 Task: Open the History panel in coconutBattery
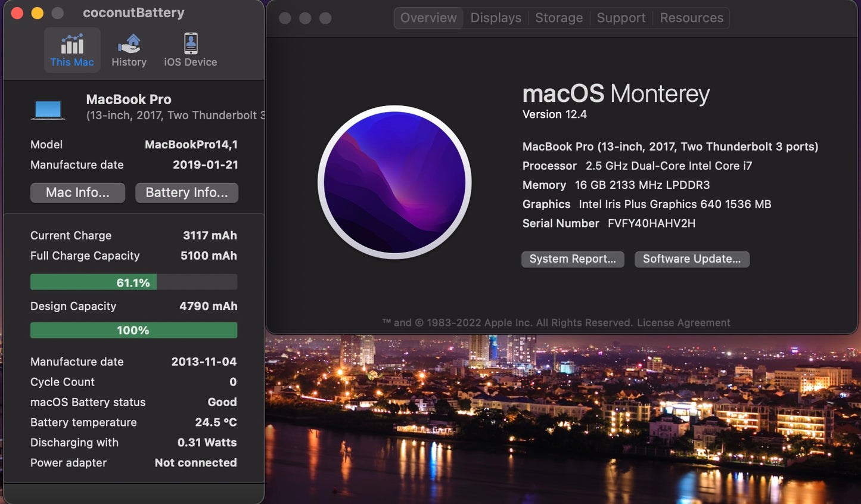(x=129, y=49)
